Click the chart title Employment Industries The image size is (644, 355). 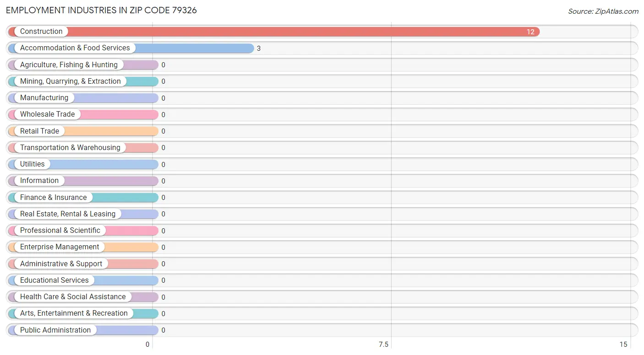(101, 10)
